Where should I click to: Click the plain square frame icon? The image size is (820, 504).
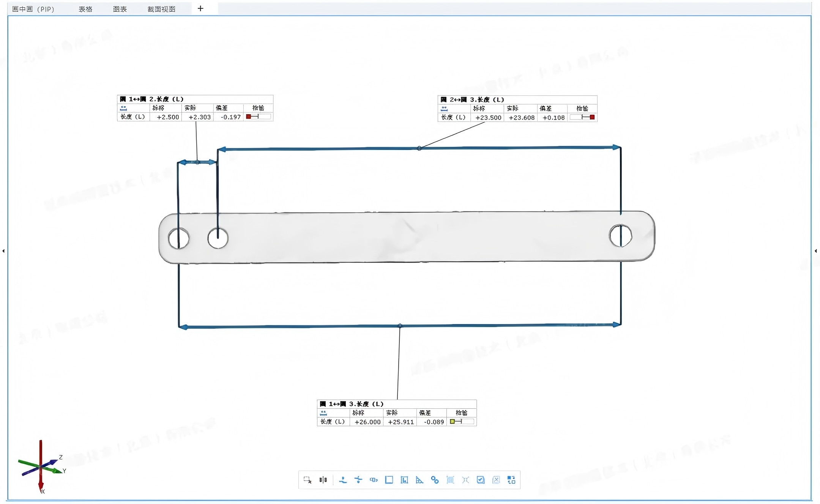tap(389, 480)
